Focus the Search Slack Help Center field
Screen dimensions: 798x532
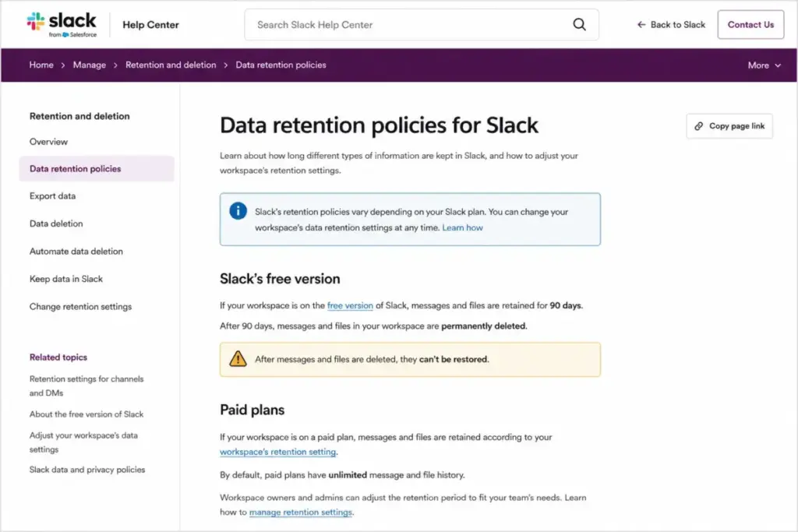coord(422,24)
